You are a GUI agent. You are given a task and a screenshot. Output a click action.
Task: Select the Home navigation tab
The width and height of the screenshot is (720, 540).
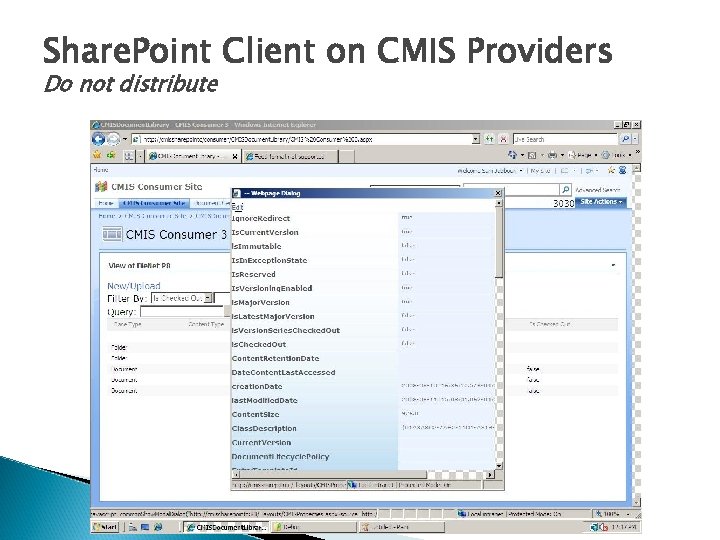pos(106,203)
